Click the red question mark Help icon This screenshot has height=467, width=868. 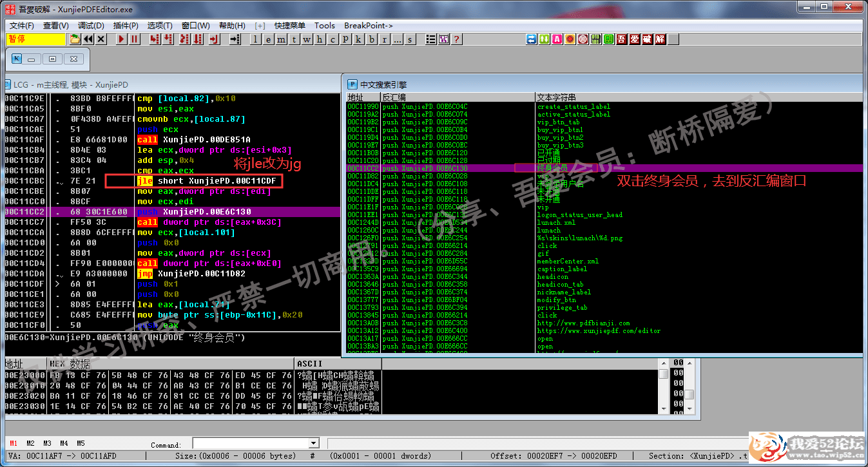click(x=456, y=39)
